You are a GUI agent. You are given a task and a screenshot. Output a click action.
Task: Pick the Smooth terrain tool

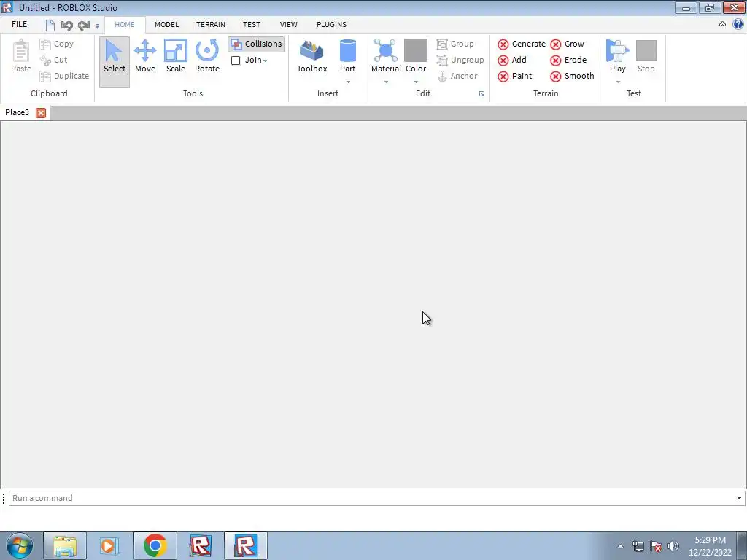[572, 76]
